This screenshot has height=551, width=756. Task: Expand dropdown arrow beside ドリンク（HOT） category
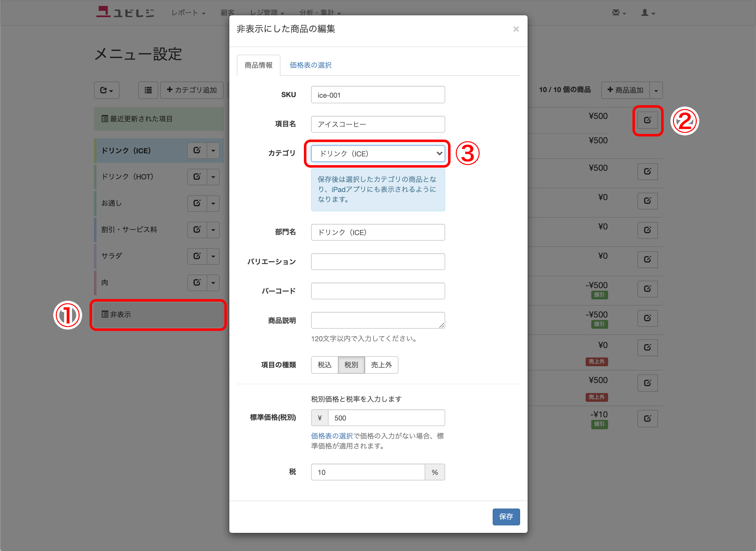pos(213,177)
